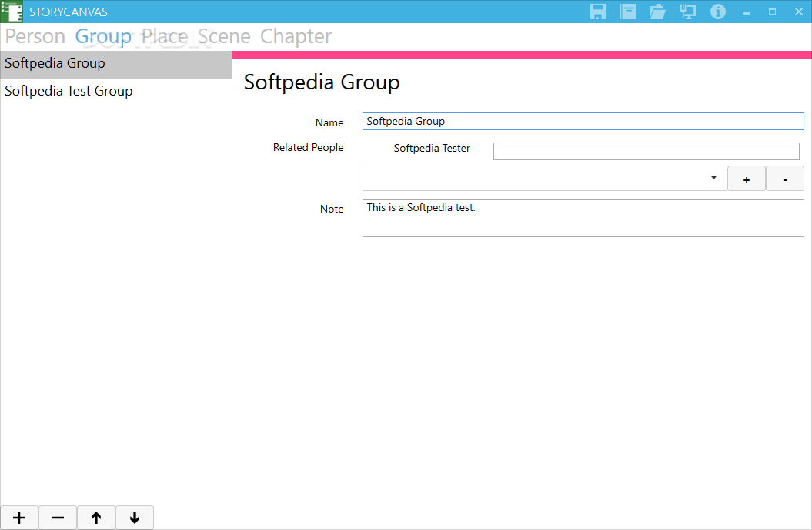The height and width of the screenshot is (530, 812).
Task: Minimize the StoryCanvas window
Action: tap(747, 12)
